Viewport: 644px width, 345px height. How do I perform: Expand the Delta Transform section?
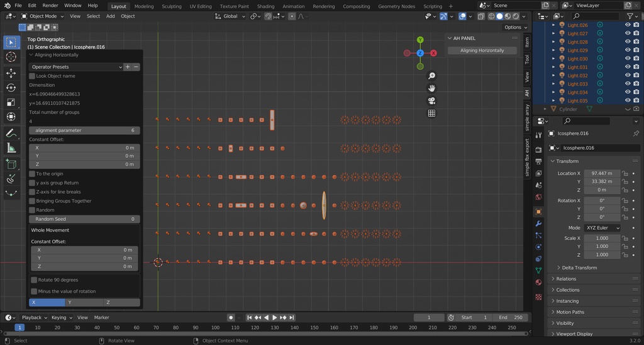click(x=579, y=268)
